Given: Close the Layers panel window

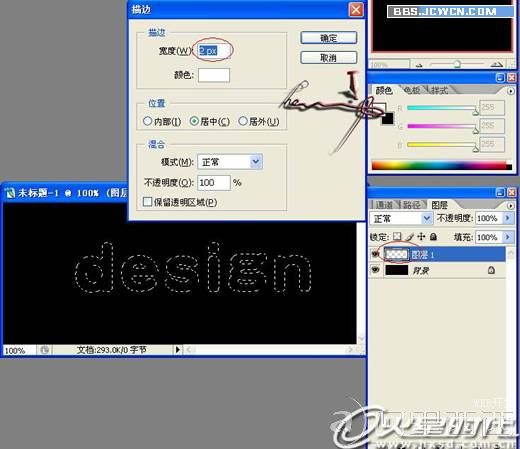Looking at the screenshot, I should tap(511, 192).
